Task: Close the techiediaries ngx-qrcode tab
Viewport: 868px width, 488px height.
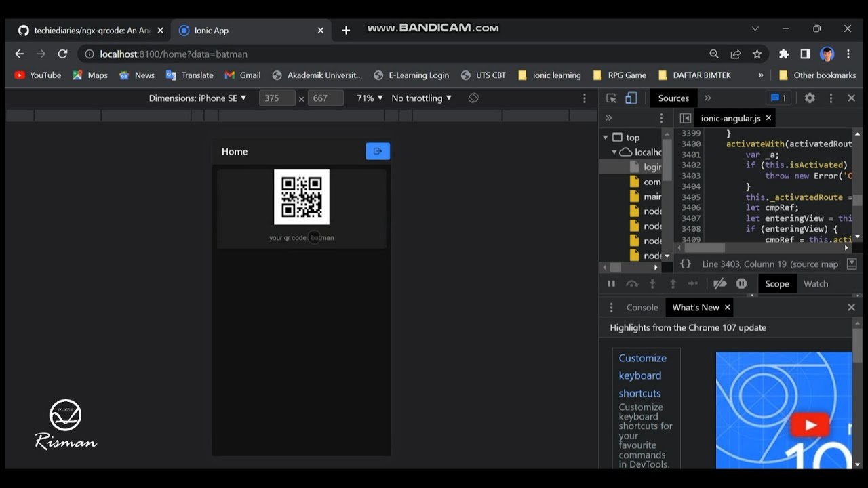Action: [x=160, y=30]
